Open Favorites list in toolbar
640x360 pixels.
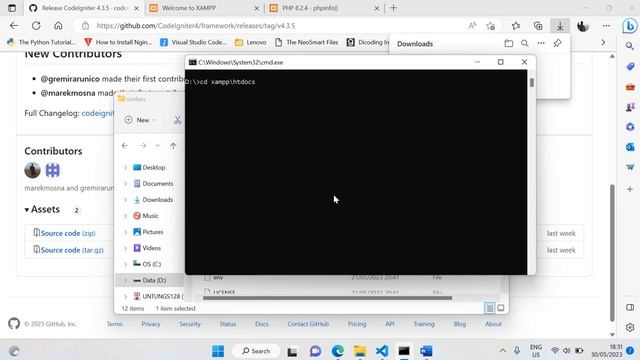coord(516,26)
